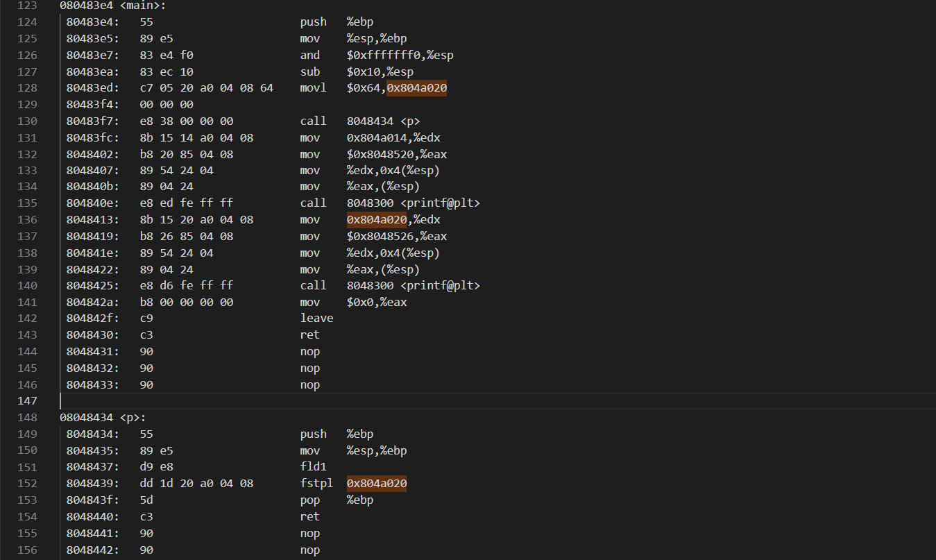
Task: Click the operand $0xfffffff0,%esp
Action: [x=400, y=55]
